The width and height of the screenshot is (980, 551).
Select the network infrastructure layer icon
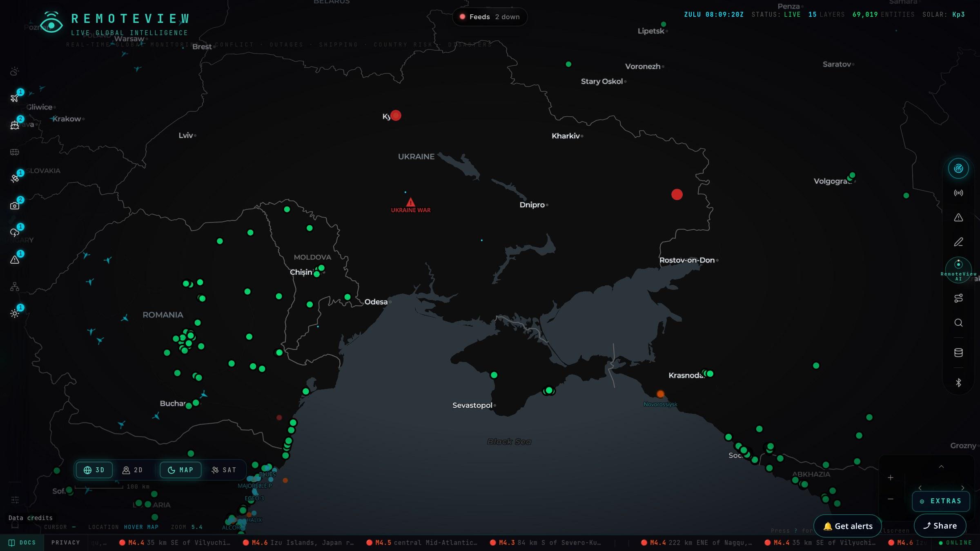[x=15, y=287]
